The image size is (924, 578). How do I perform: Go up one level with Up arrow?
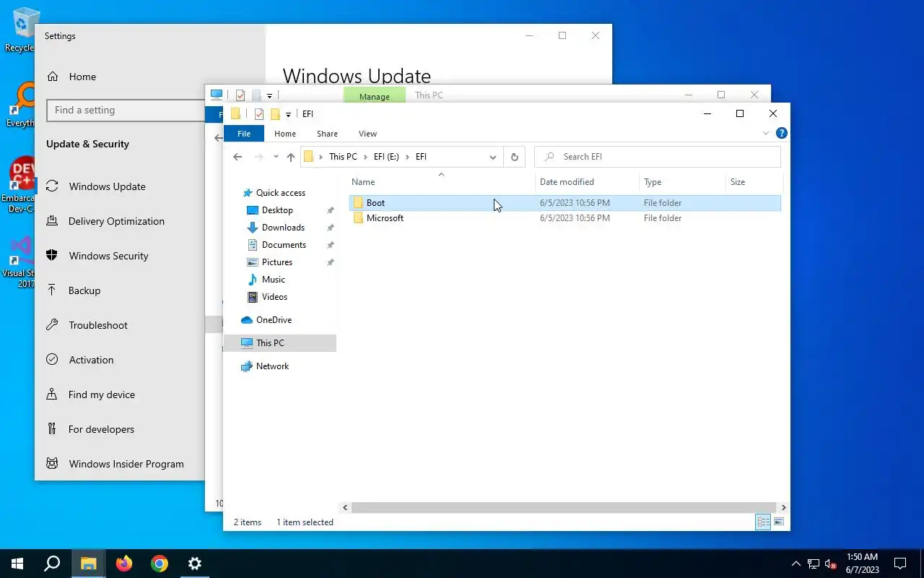(x=291, y=157)
